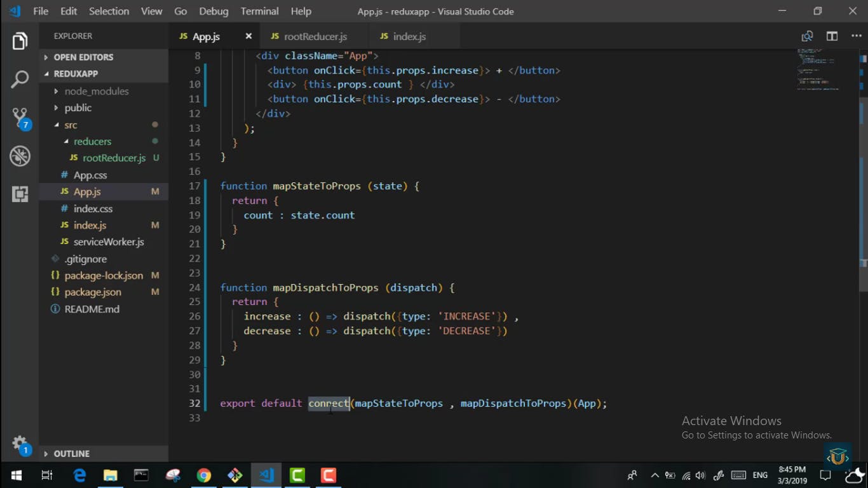Open the File menu
Viewport: 868px width, 488px height.
point(41,11)
